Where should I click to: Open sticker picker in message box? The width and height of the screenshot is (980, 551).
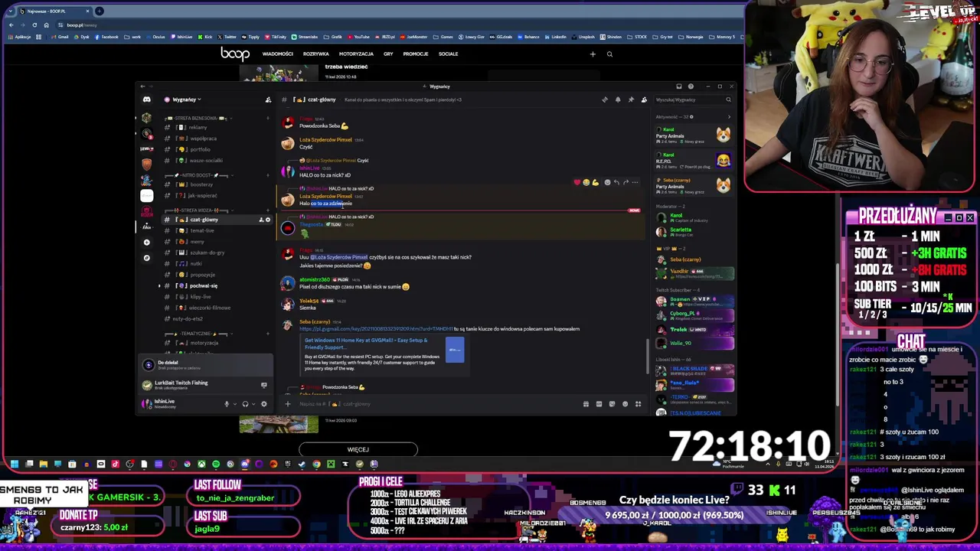612,404
